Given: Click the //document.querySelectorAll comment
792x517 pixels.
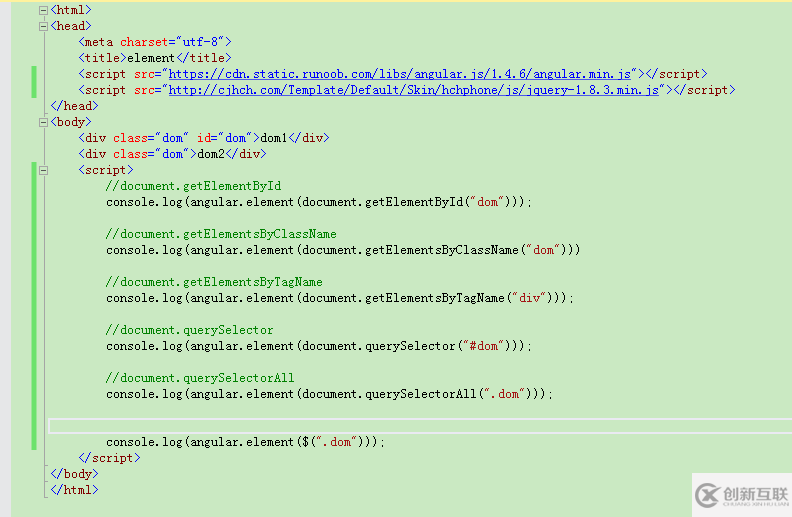Looking at the screenshot, I should (x=200, y=378).
